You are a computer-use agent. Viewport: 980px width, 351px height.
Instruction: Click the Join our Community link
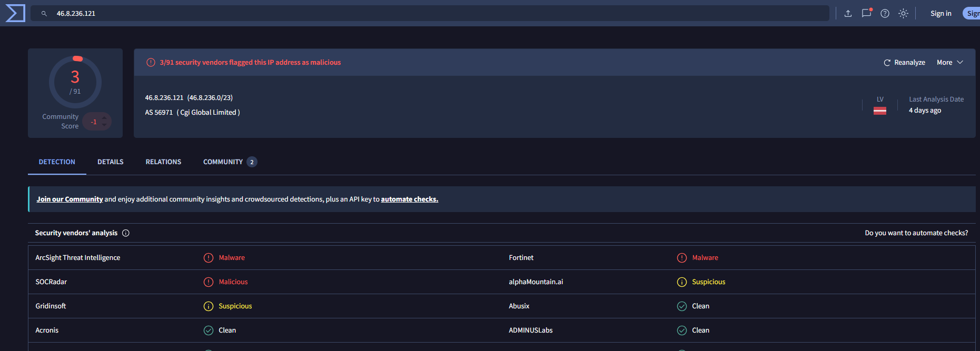[x=70, y=199]
